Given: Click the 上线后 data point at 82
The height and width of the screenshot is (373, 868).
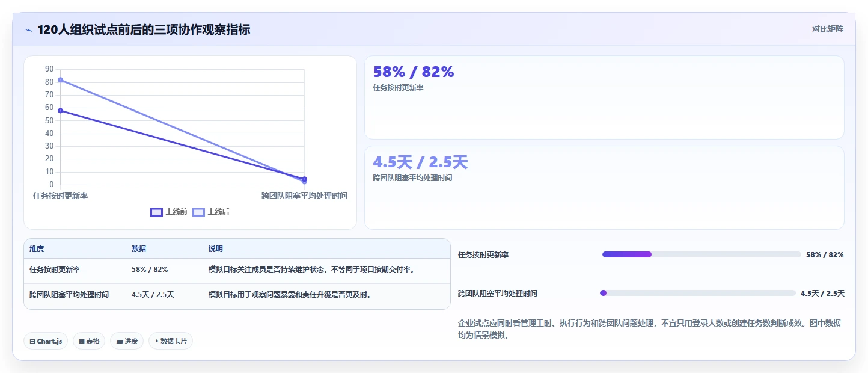Looking at the screenshot, I should click(x=61, y=80).
